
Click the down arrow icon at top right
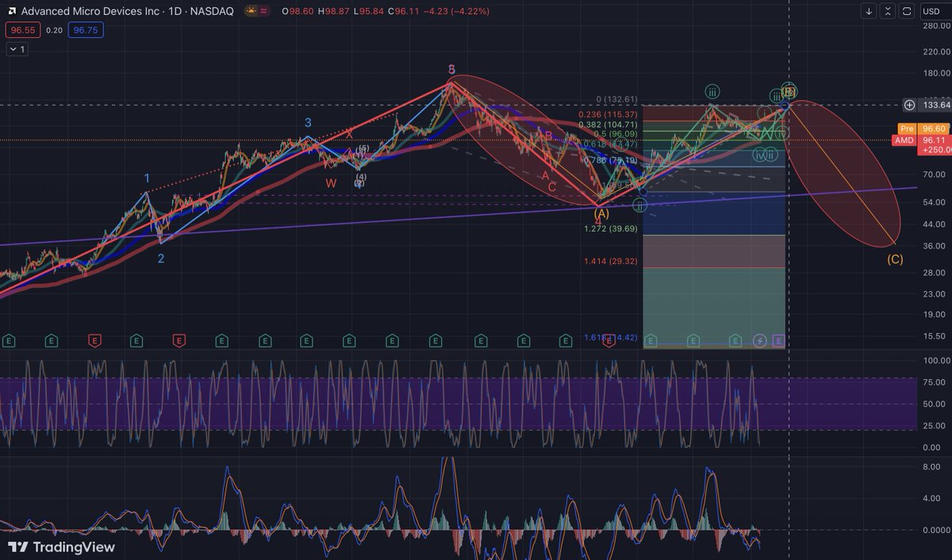[869, 11]
